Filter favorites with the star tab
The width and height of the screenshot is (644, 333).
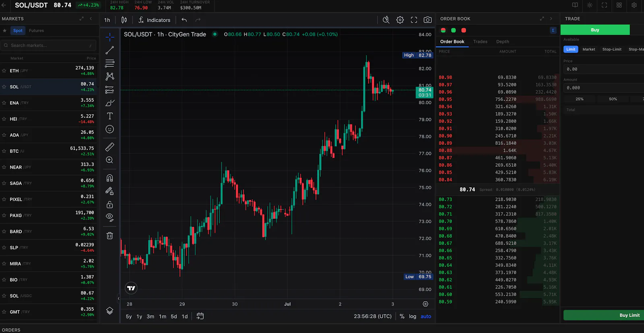tap(5, 31)
